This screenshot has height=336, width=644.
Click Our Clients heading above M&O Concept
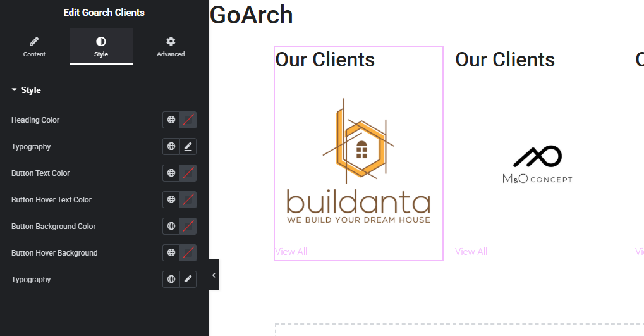505,59
